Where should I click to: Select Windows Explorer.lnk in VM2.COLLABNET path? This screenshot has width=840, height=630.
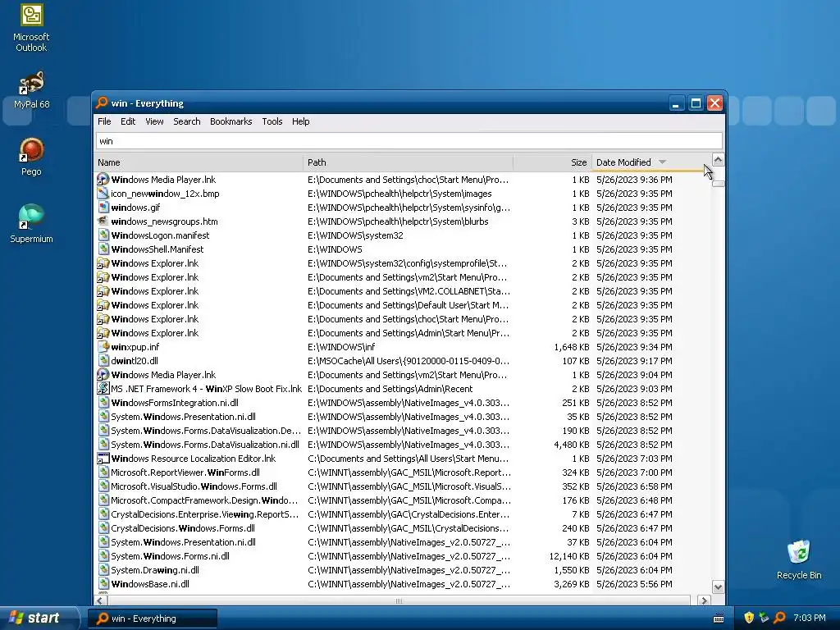click(x=402, y=291)
